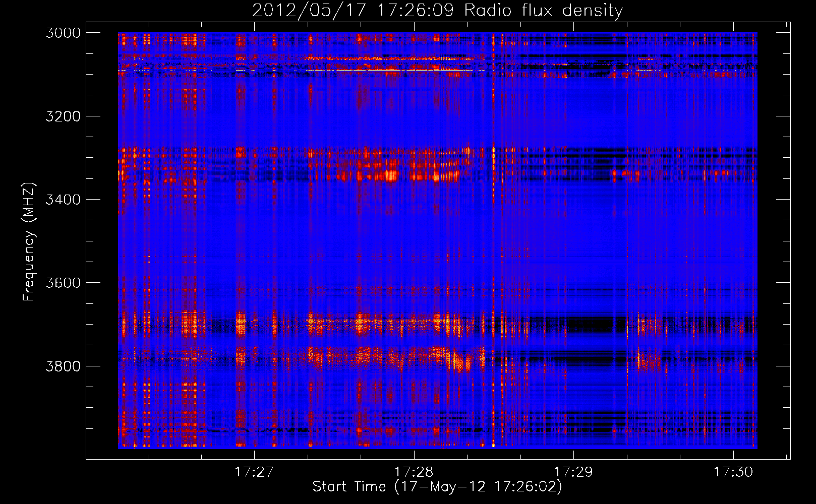Click the plot title '2012/05/17 17:26:09 Radio flux density'
The image size is (816, 504).
(437, 11)
